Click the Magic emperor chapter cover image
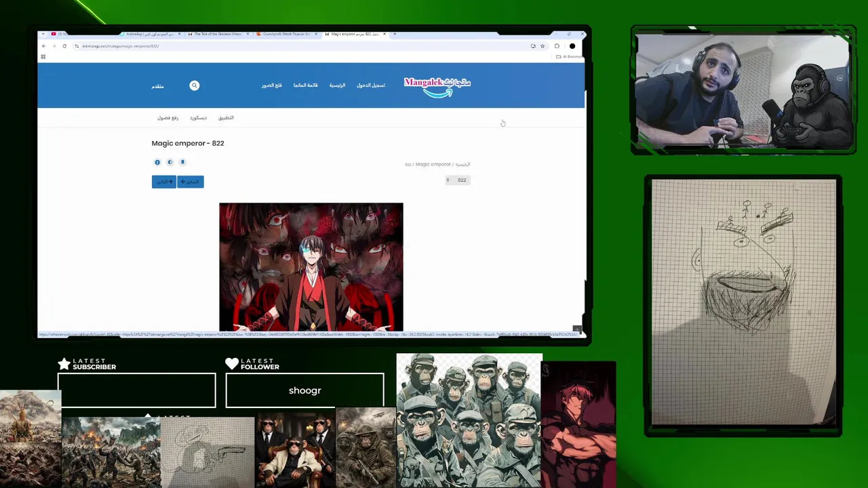 point(311,266)
